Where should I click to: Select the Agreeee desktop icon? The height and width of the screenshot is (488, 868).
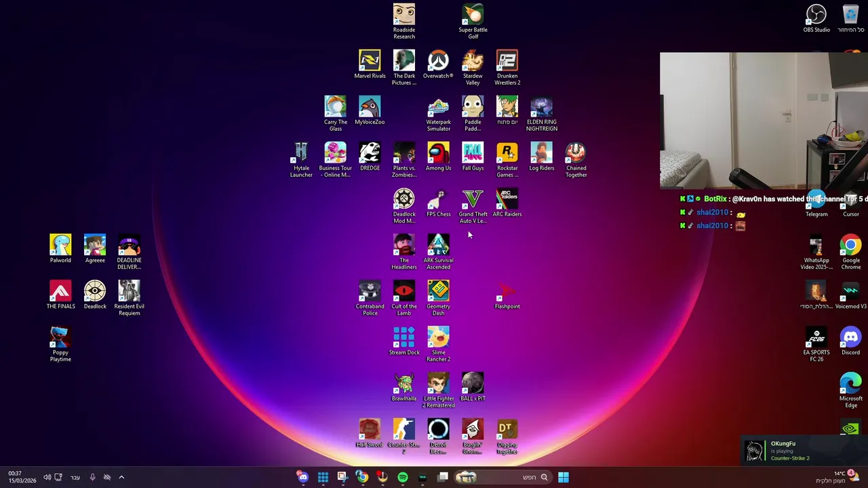tap(95, 249)
